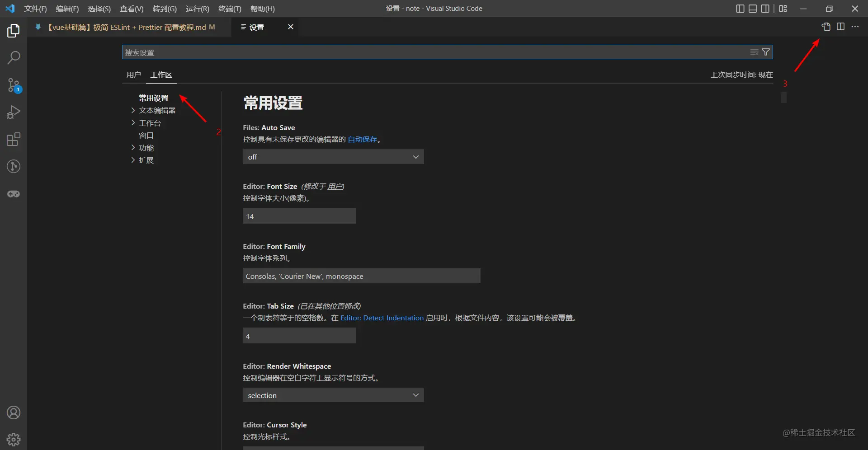This screenshot has height=450, width=868.
Task: Close the 设置 tab
Action: click(291, 27)
